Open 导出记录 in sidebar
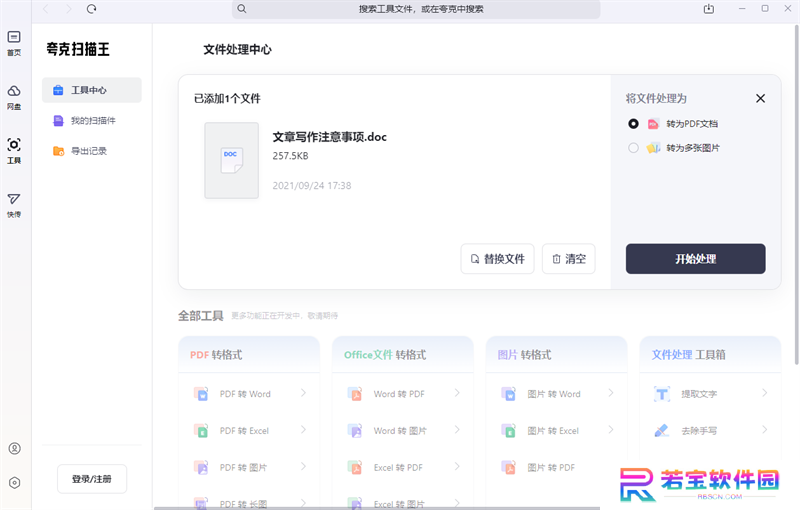Screen dimensions: 800x510 coord(92,151)
